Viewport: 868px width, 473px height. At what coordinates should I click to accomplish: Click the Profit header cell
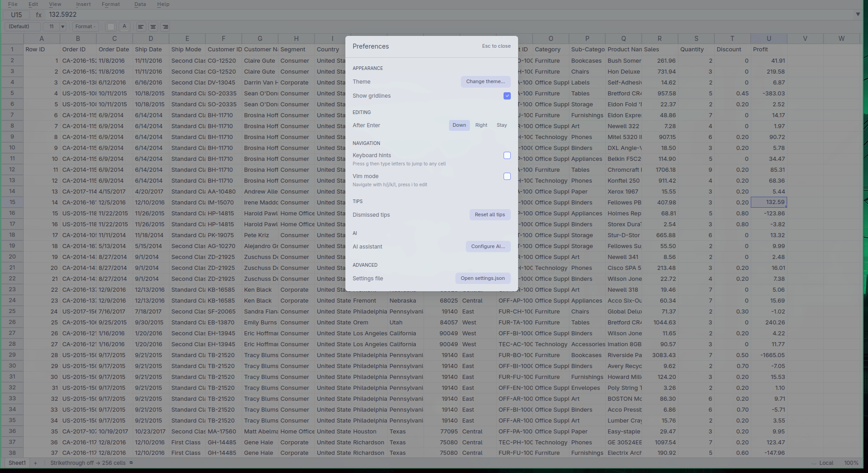pos(769,50)
